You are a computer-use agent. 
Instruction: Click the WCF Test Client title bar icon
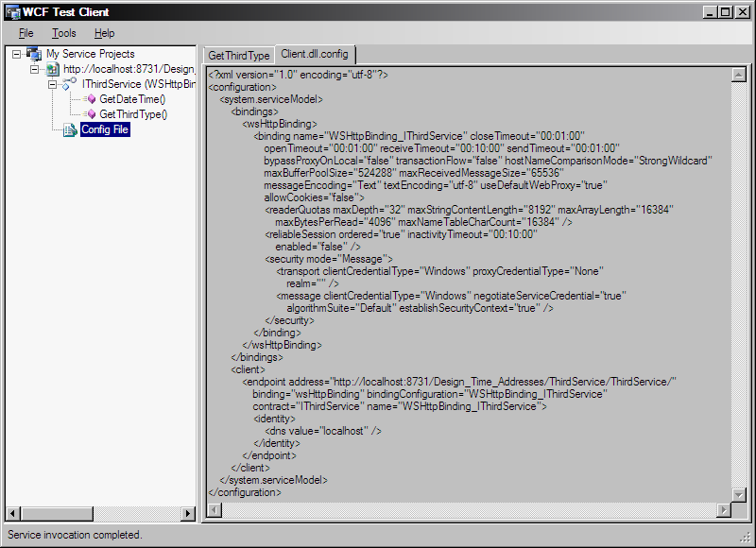[x=12, y=12]
